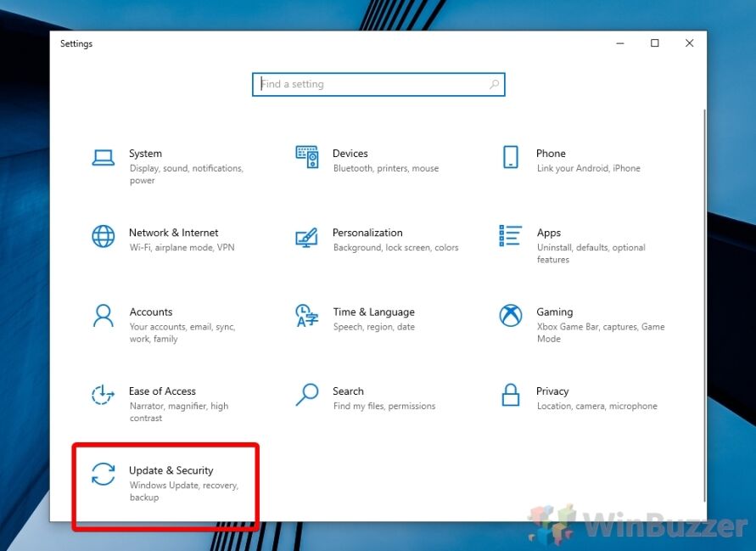Open Time & Language title
756x551 pixels.
click(373, 312)
